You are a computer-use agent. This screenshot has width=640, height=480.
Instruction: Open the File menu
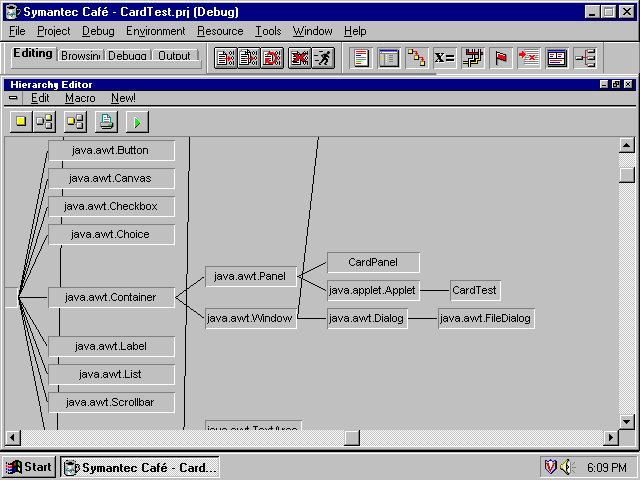pyautogui.click(x=17, y=31)
